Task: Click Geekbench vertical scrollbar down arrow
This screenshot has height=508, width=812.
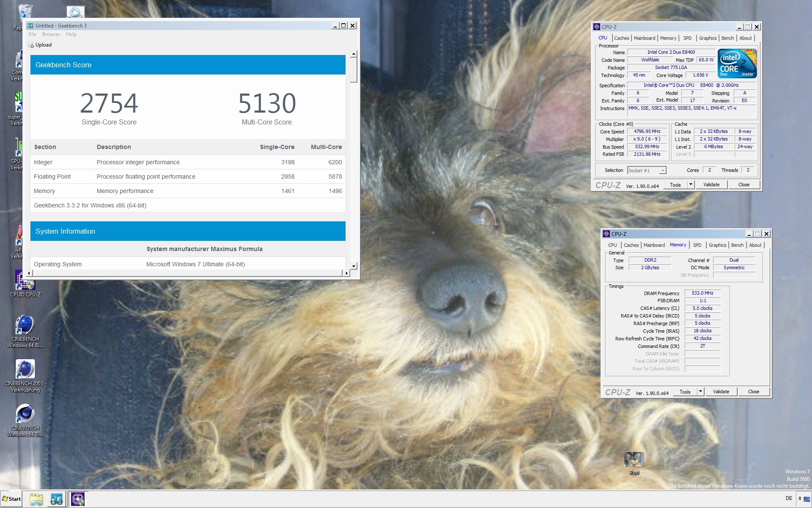Action: point(354,266)
